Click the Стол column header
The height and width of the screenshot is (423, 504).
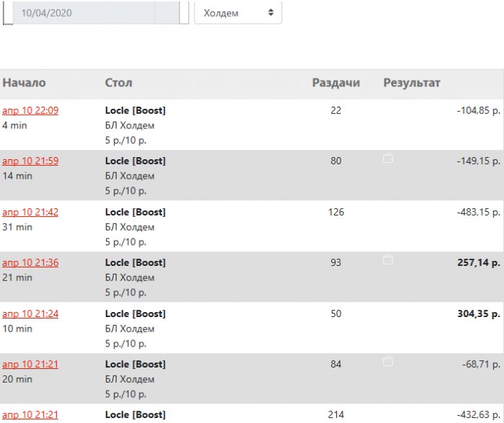coord(119,83)
